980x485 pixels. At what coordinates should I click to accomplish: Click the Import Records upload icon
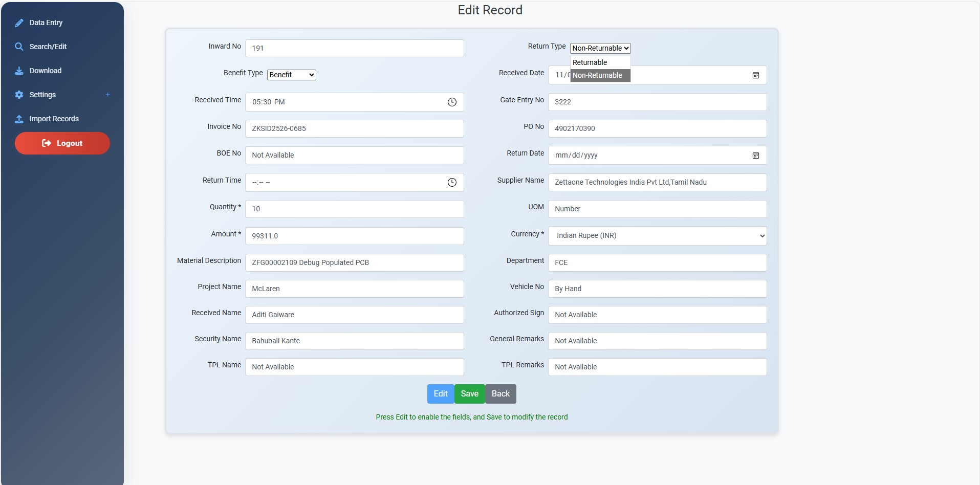pos(19,119)
